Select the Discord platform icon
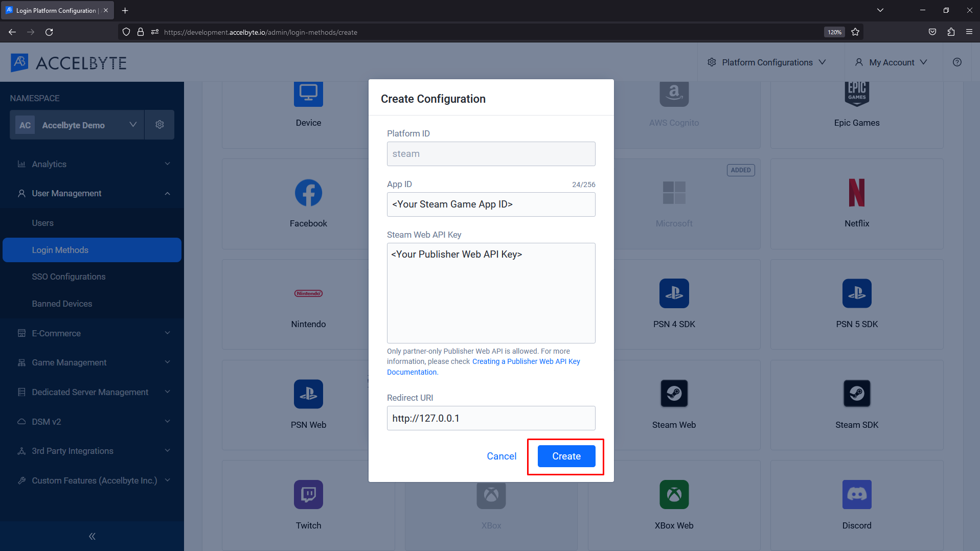Image resolution: width=980 pixels, height=551 pixels. [x=857, y=494]
